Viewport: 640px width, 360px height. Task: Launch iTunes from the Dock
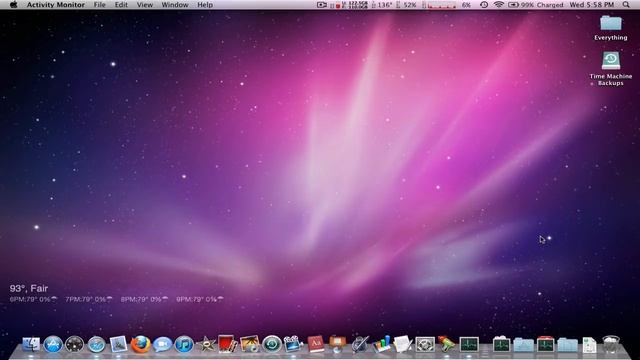pyautogui.click(x=184, y=345)
